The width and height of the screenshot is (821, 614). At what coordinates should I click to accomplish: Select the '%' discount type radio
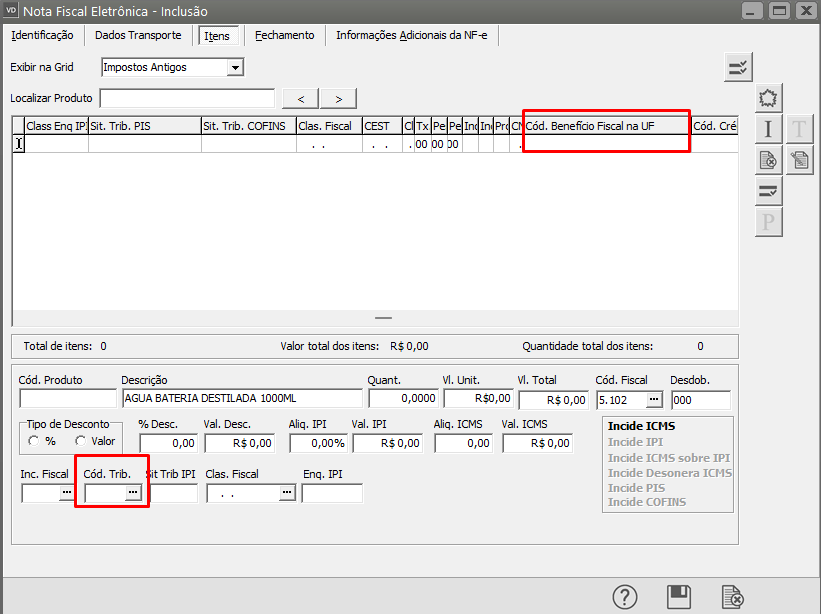pyautogui.click(x=35, y=441)
